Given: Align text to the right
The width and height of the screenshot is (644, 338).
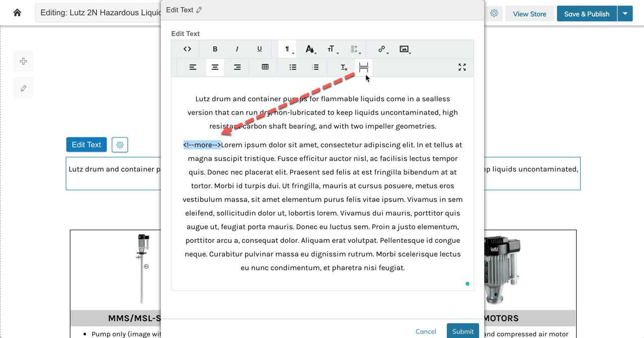Looking at the screenshot, I should 237,67.
